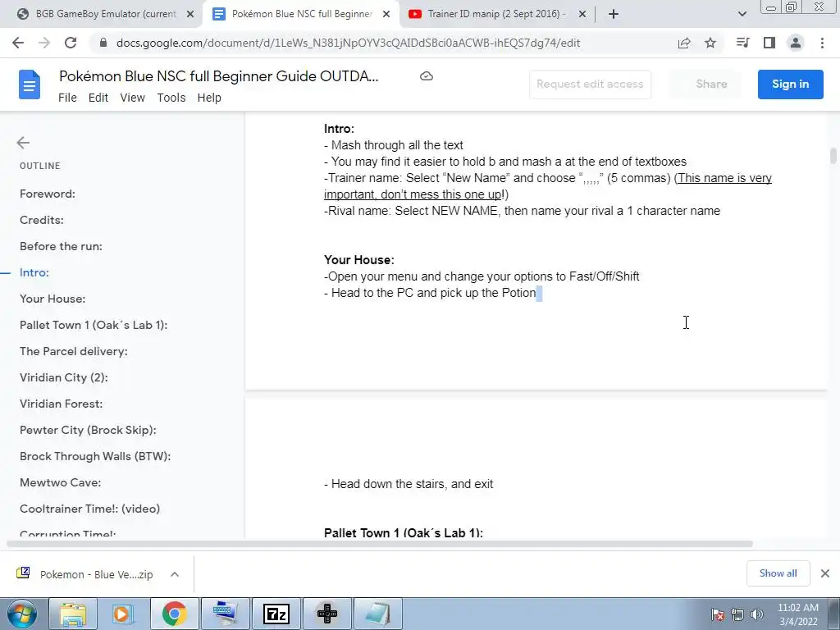Viewport: 840px width, 630px height.
Task: Open the Windows Start menu
Action: (x=21, y=614)
